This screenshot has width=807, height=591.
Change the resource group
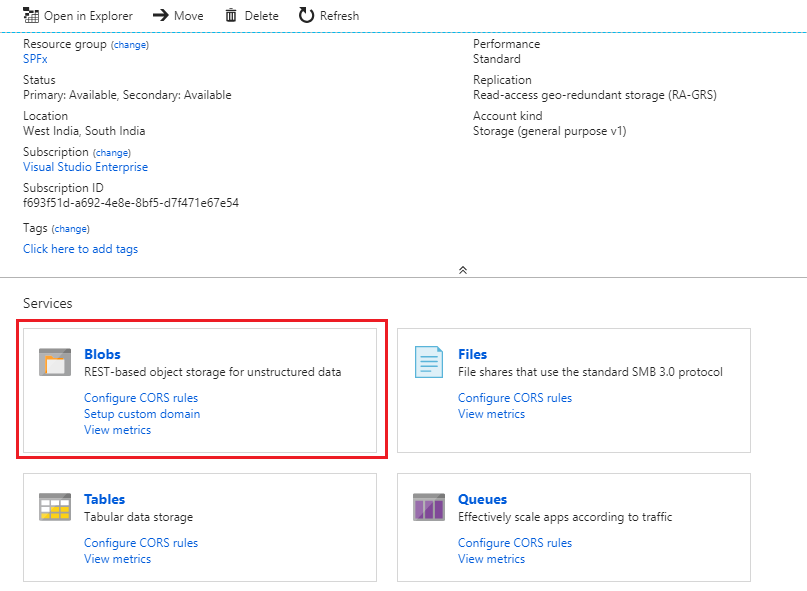pos(129,45)
